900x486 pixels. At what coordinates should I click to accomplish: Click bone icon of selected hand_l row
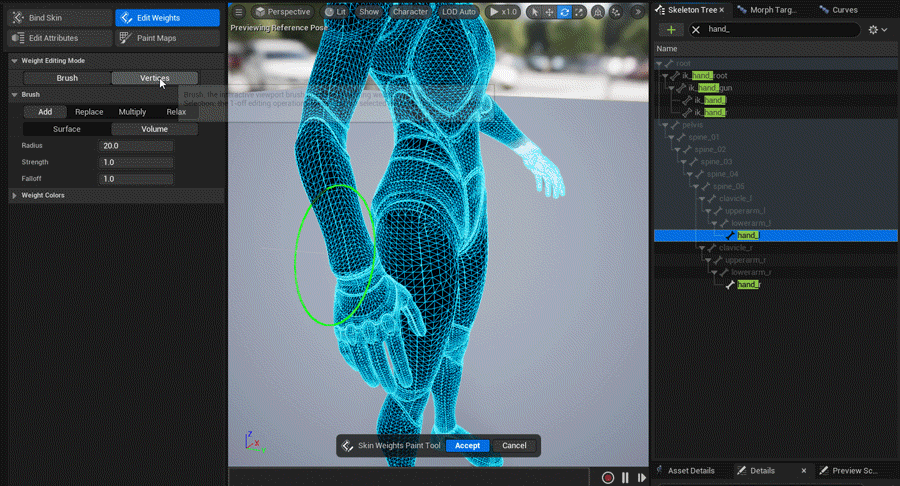pyautogui.click(x=730, y=235)
